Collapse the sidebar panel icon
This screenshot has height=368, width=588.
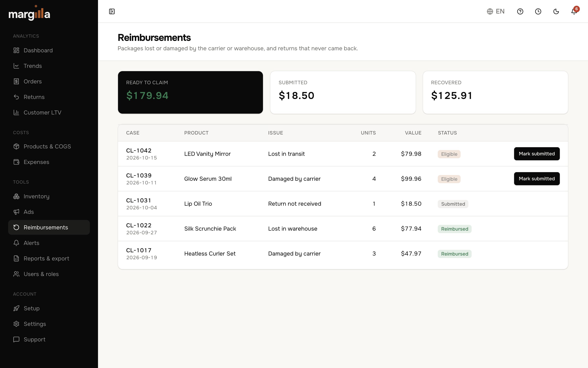tap(112, 11)
